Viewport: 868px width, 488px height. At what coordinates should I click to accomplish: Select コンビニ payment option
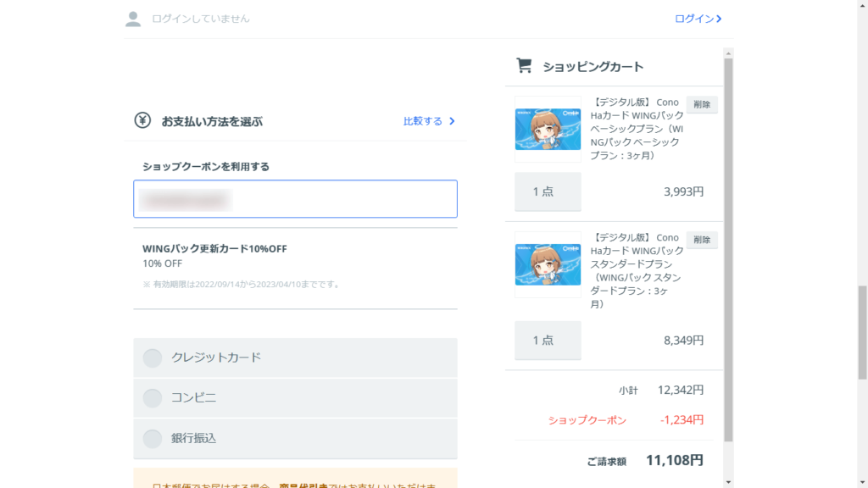(295, 398)
